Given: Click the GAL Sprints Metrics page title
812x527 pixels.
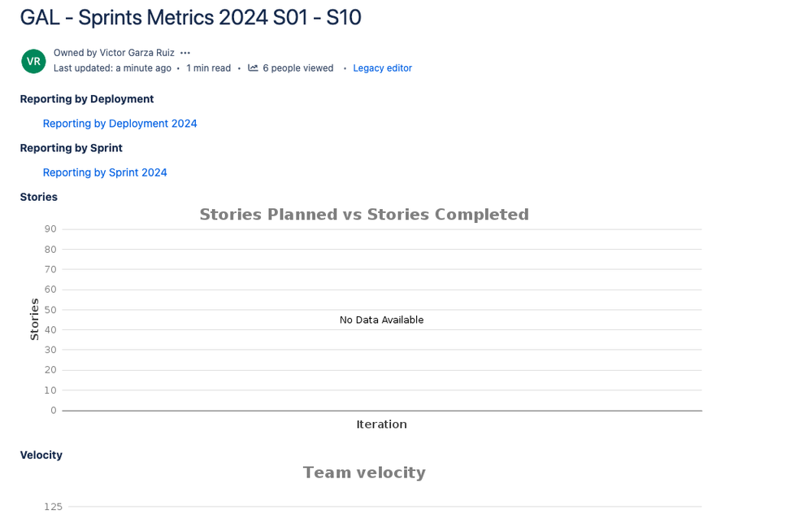Looking at the screenshot, I should (x=190, y=18).
